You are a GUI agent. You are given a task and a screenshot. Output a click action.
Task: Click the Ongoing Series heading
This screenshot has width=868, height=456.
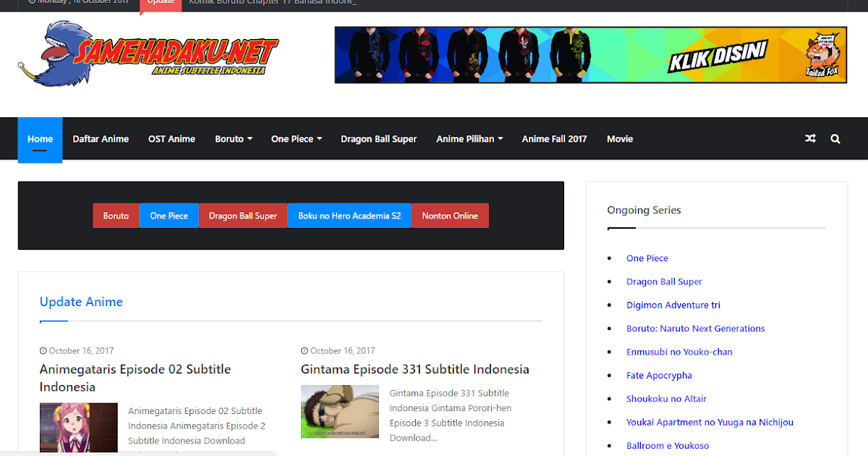point(644,210)
